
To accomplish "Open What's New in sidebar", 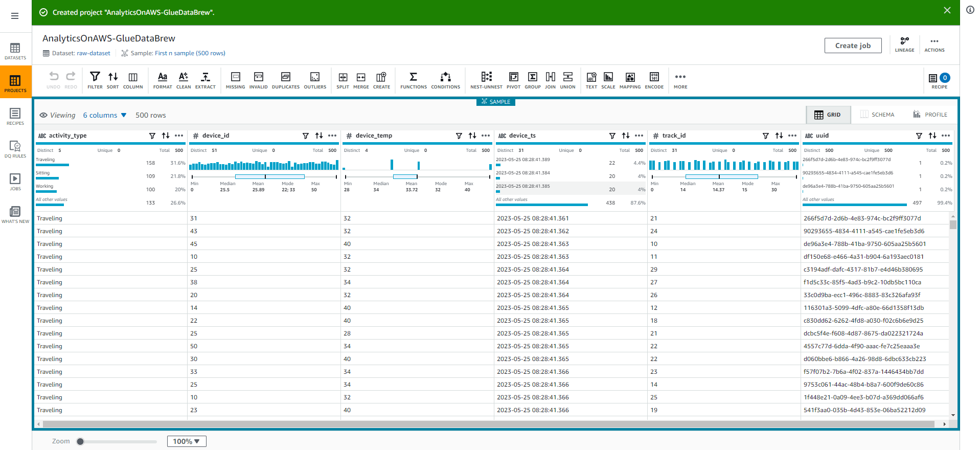I will (15, 215).
